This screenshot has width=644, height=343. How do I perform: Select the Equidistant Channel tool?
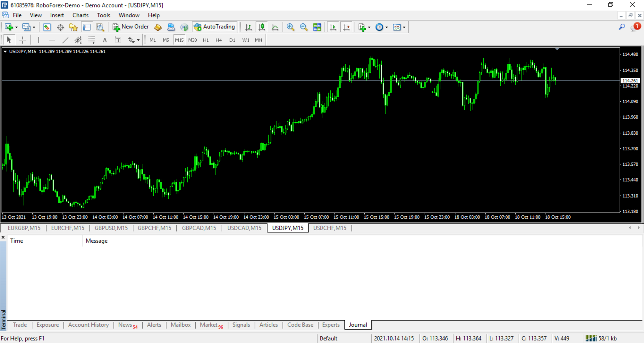78,40
